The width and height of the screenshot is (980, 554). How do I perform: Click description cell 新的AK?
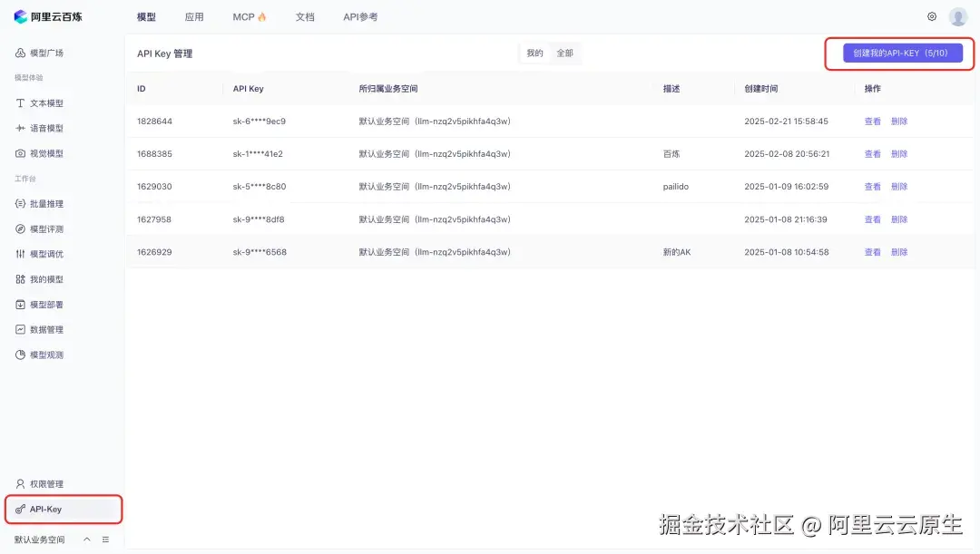(677, 252)
